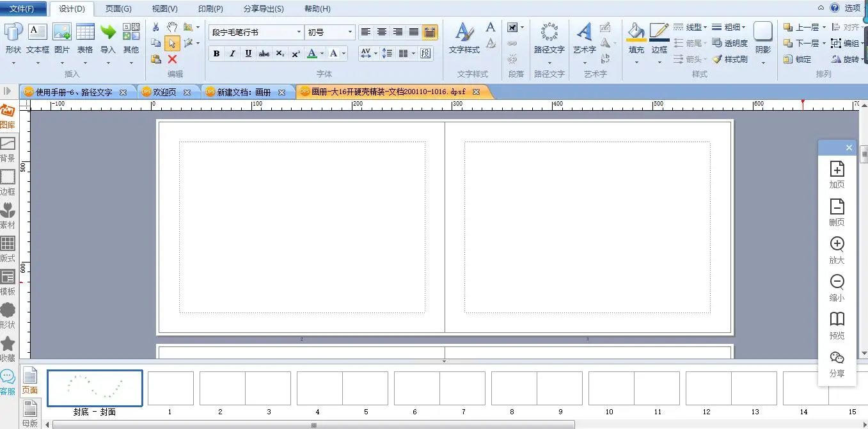Image resolution: width=868 pixels, height=429 pixels.
Task: Toggle Bold text formatting
Action: pyautogui.click(x=216, y=54)
